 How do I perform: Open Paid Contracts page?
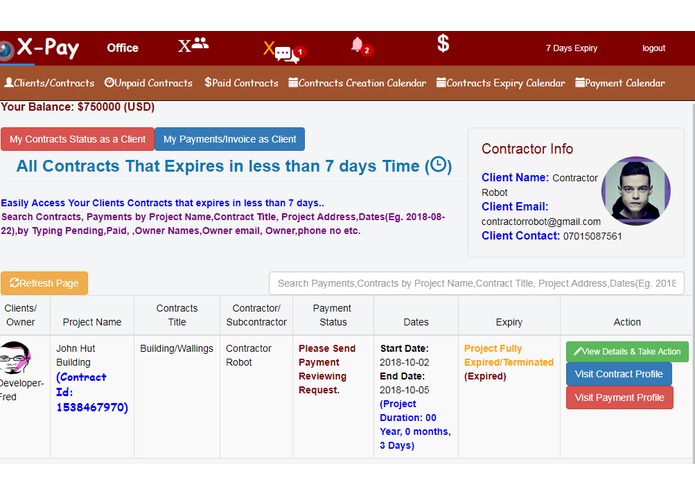coord(241,83)
